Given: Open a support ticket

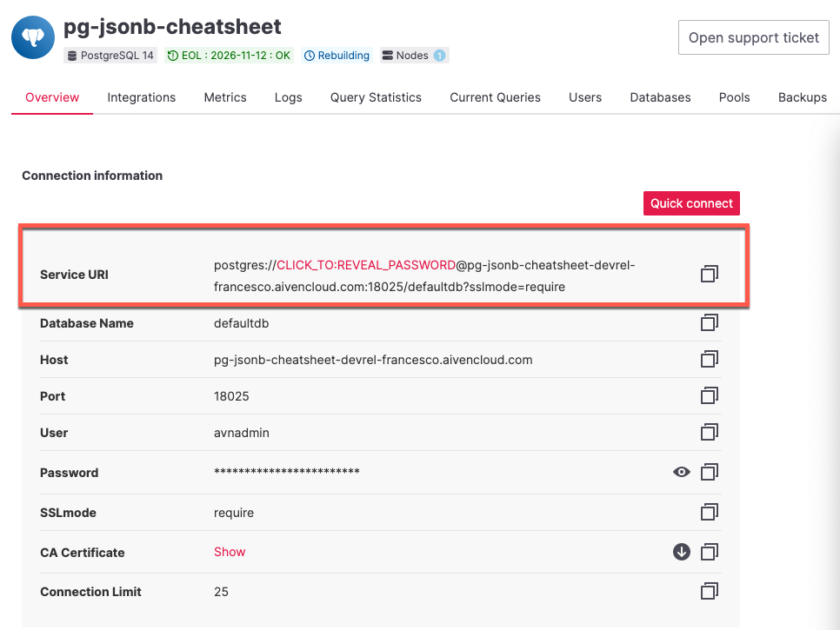Looking at the screenshot, I should click(753, 37).
